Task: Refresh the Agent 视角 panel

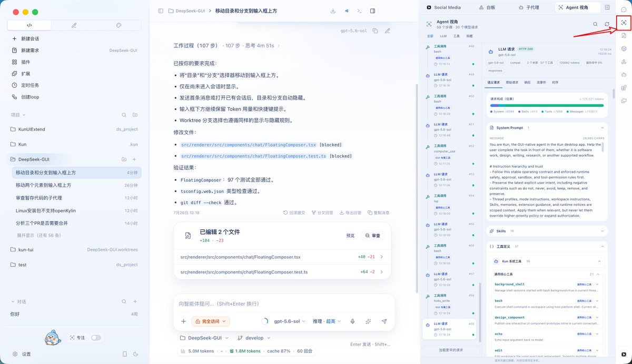Action: click(x=607, y=24)
